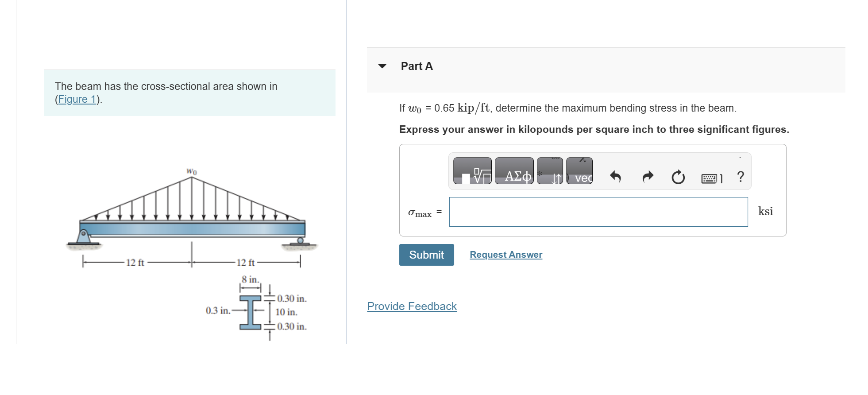This screenshot has height=395, width=868.
Task: Reset the answer field with circular arrow
Action: [x=678, y=177]
